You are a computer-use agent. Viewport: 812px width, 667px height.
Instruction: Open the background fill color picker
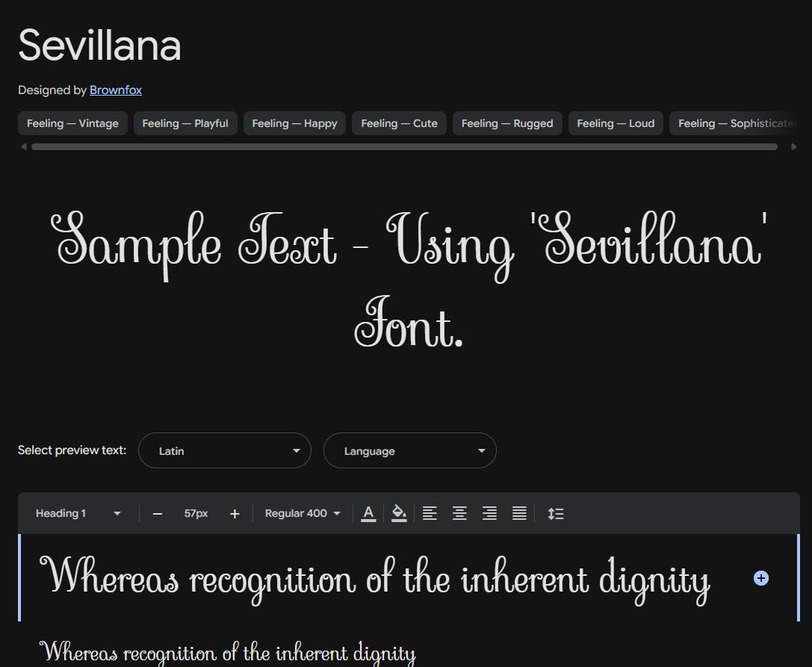point(399,514)
